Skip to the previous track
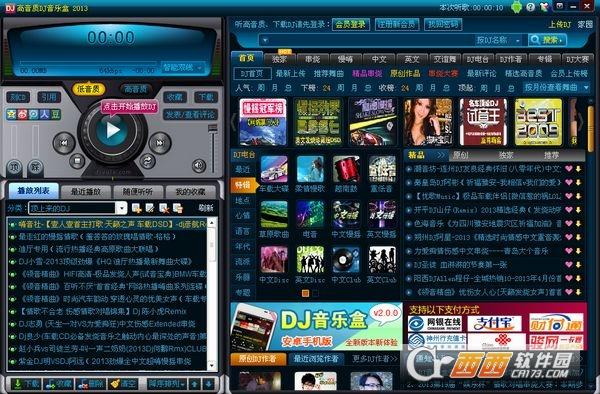Screen dimensions: 600x394 64,143
